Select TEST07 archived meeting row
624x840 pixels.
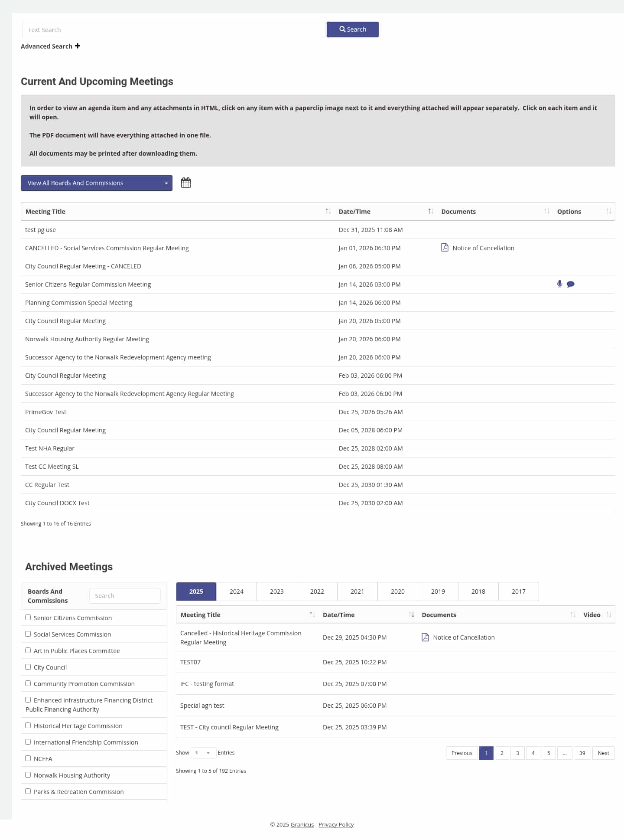coord(395,662)
